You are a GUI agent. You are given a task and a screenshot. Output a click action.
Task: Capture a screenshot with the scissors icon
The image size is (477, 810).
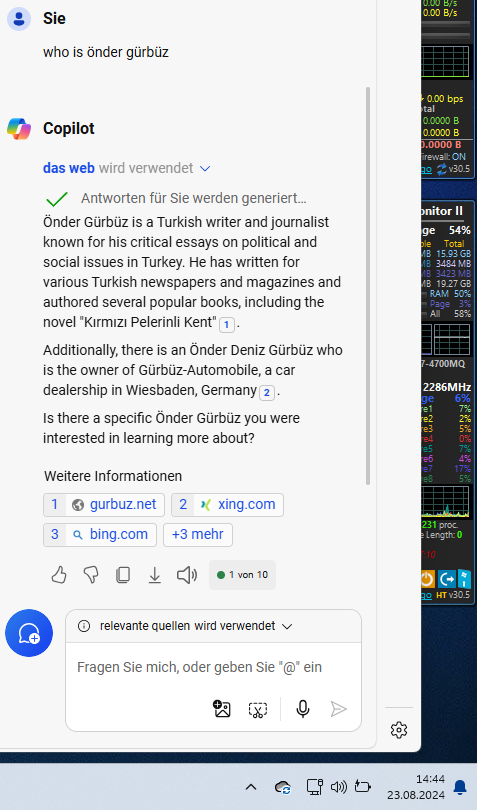[x=257, y=709]
